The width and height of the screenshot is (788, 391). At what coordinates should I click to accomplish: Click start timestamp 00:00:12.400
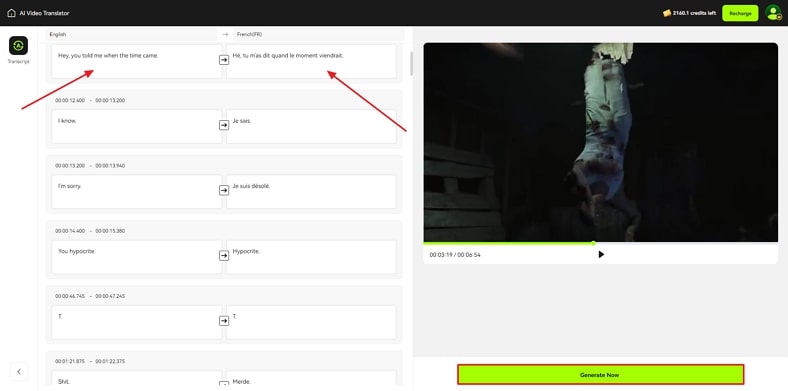point(70,101)
